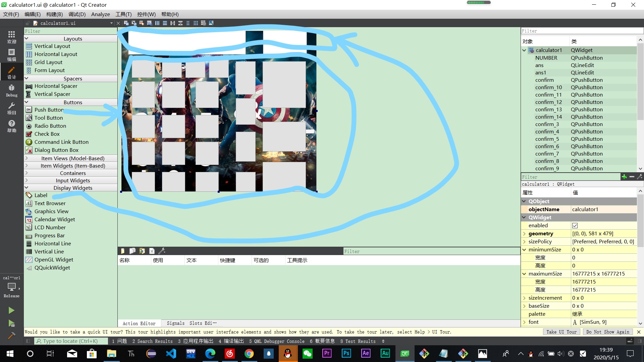
Task: Expand the geometry property row
Action: pyautogui.click(x=525, y=234)
